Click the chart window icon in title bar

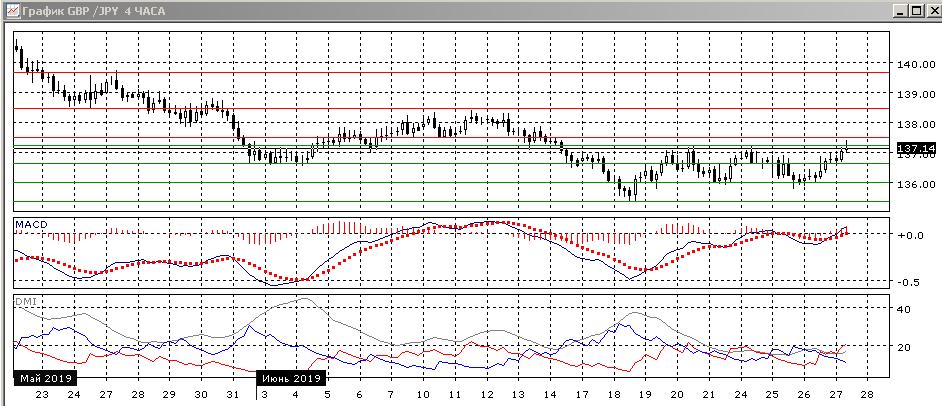pos(13,10)
